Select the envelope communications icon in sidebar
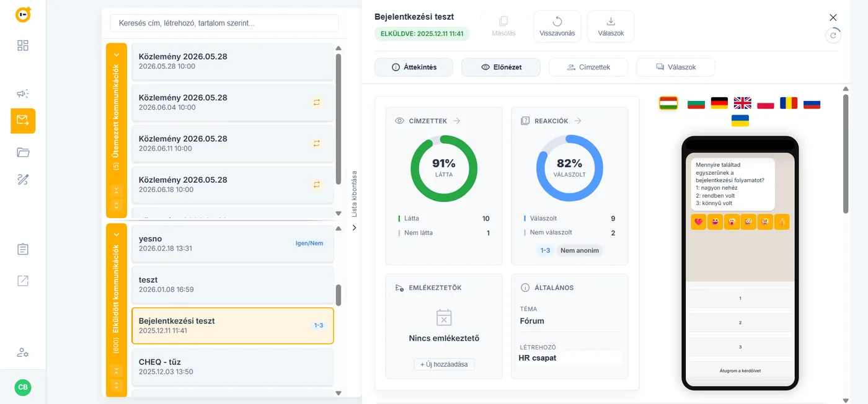The width and height of the screenshot is (868, 404). [x=23, y=121]
